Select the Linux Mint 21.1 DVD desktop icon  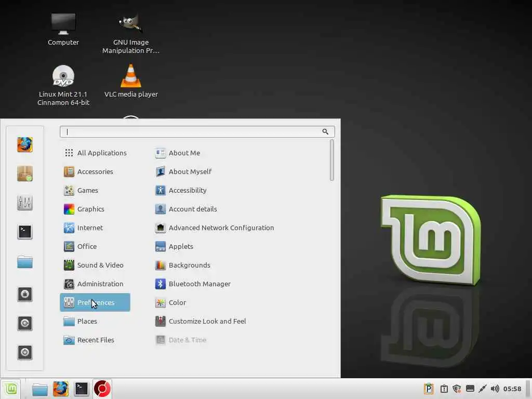(x=63, y=85)
